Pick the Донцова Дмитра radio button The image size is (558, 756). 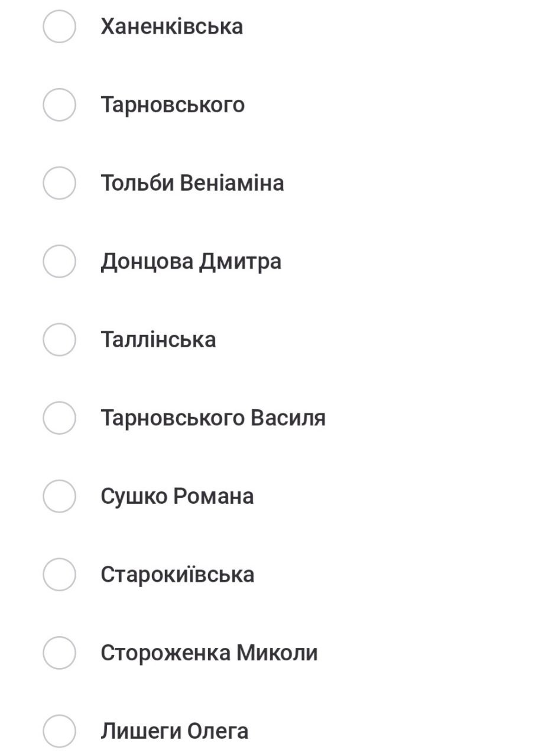[59, 261]
